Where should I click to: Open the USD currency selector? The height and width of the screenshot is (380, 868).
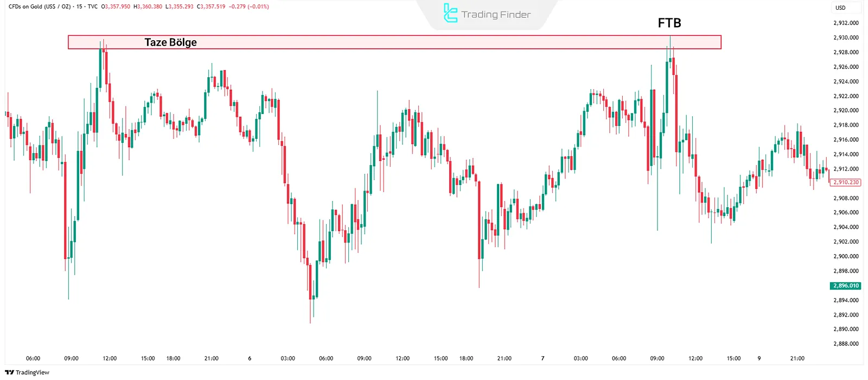coord(840,8)
